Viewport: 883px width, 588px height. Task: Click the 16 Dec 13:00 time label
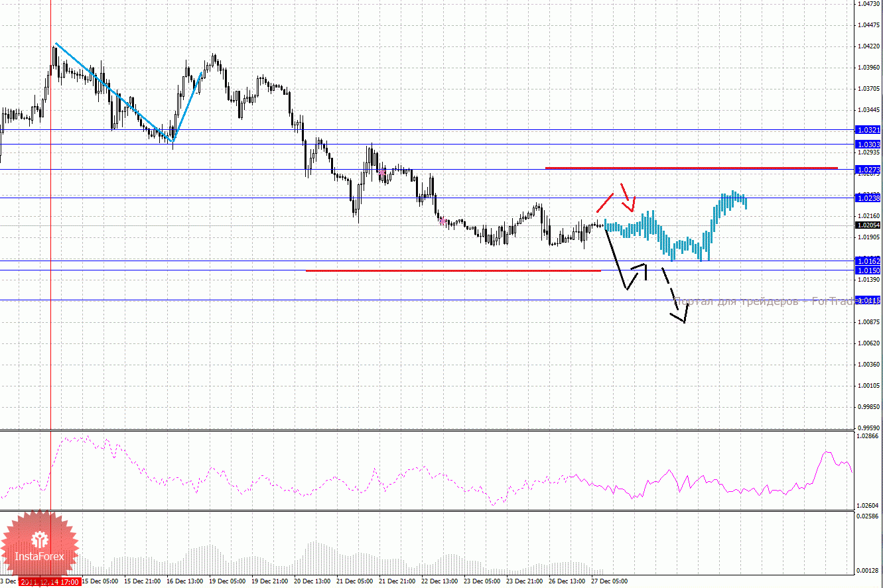click(185, 581)
